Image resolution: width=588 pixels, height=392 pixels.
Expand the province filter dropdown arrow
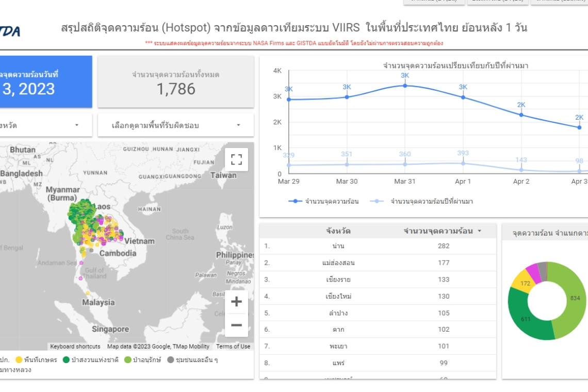(x=77, y=125)
